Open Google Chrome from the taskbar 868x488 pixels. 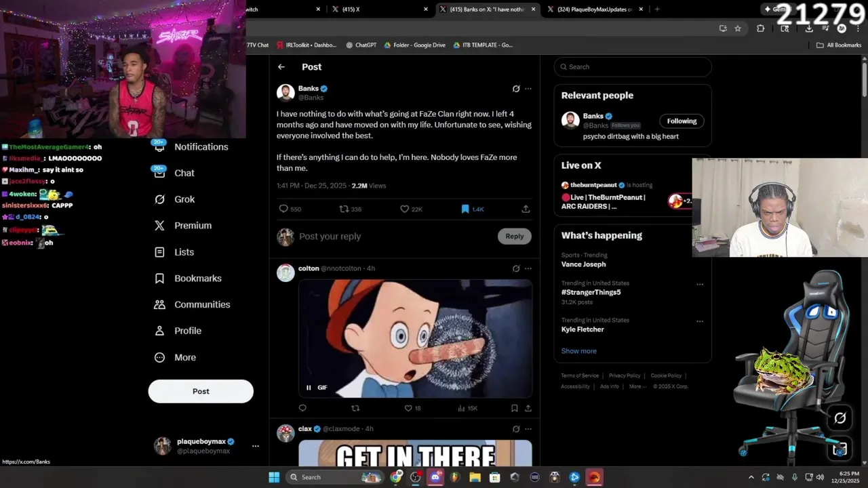pyautogui.click(x=396, y=477)
